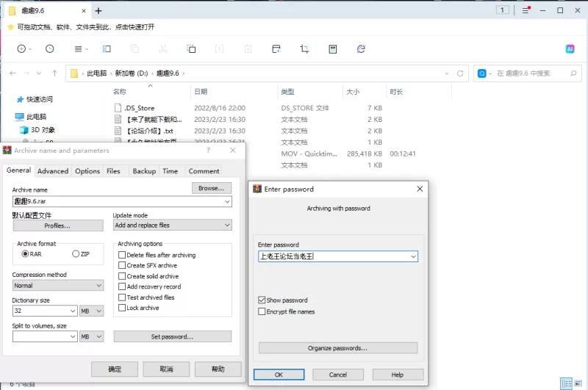Select the .DS_Store file row
Screen dimensions: 588x390
coord(248,108)
